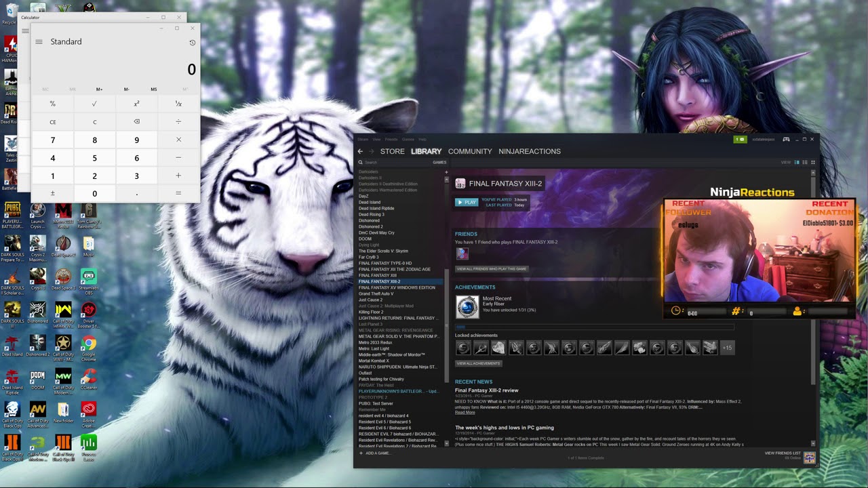Open Calculator navigation hamburger menu
The image size is (868, 488).
click(39, 42)
